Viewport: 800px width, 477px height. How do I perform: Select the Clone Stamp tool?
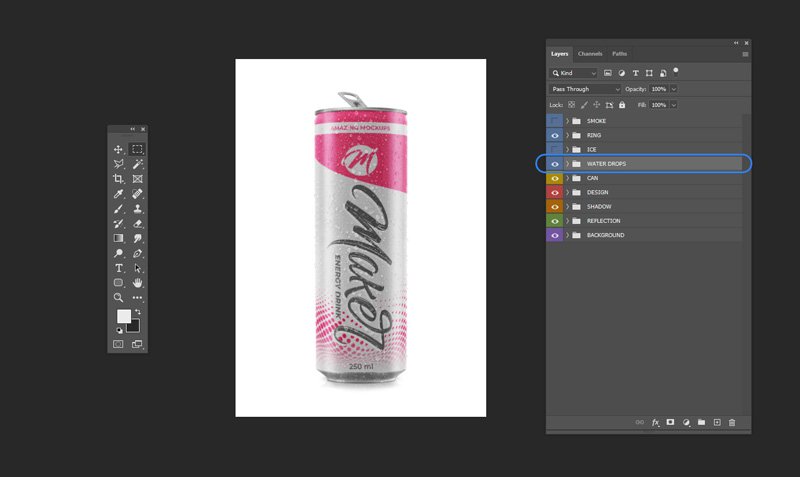[x=137, y=209]
